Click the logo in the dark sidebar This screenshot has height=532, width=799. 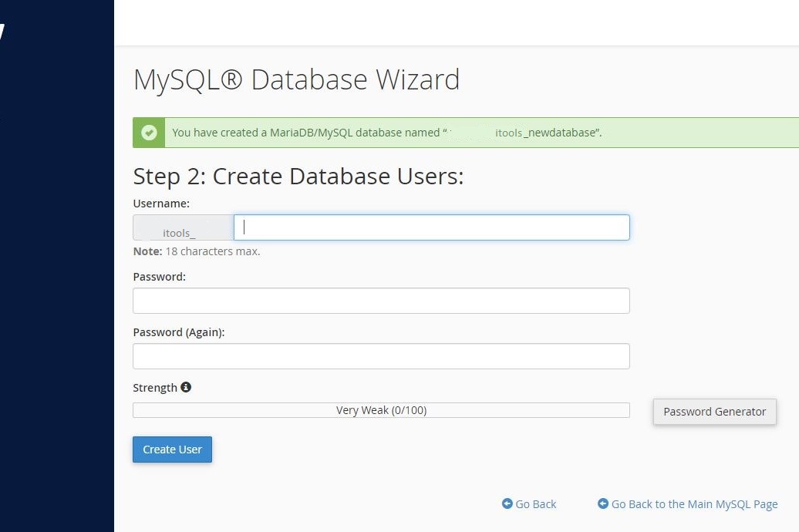click(x=2, y=32)
